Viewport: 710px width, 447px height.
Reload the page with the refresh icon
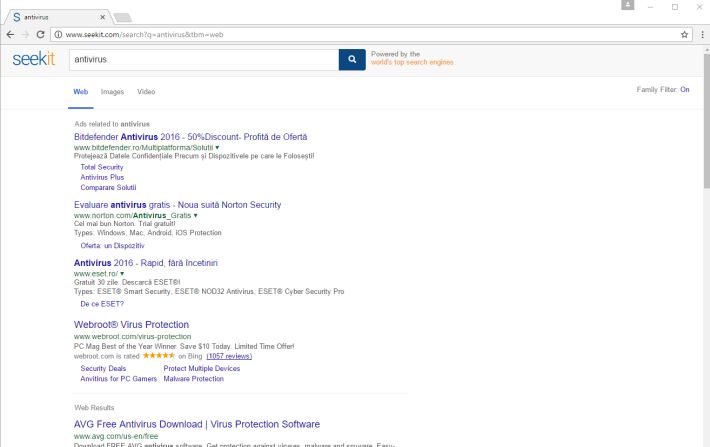40,34
